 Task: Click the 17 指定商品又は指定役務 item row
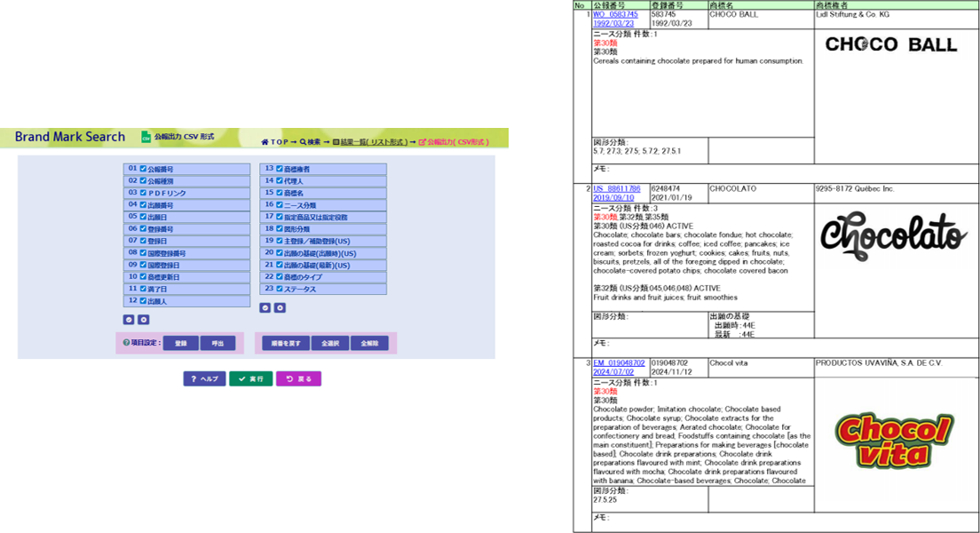click(x=323, y=217)
